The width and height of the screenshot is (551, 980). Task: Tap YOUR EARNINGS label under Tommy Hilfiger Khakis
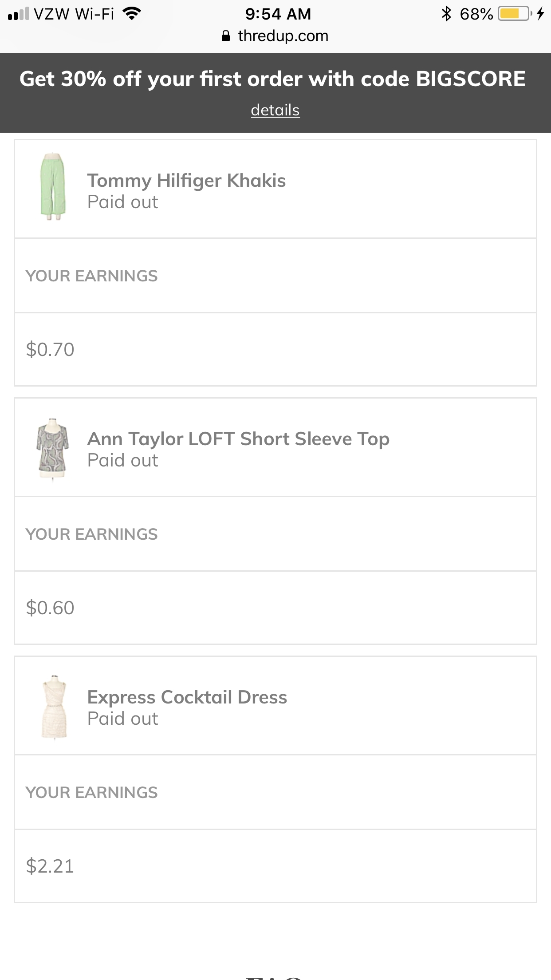91,276
